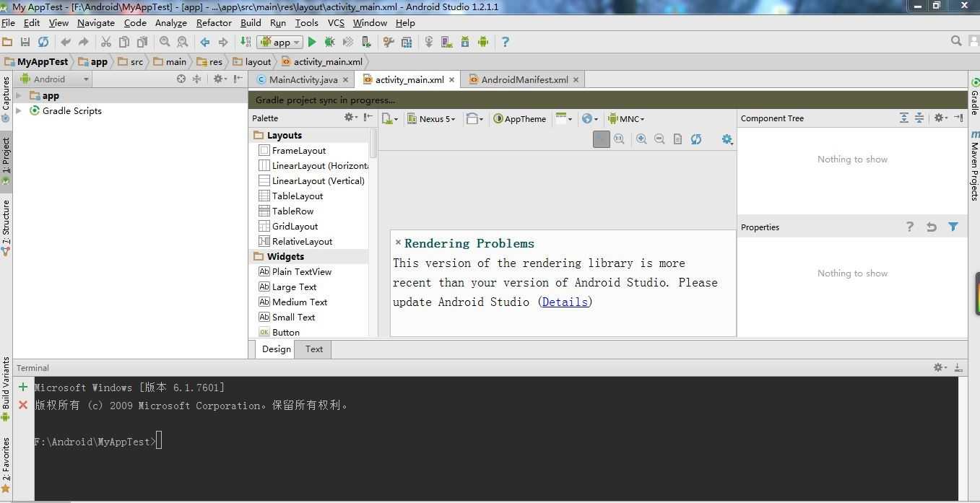This screenshot has width=980, height=503.
Task: Make the project with the build icon
Action: coord(246,42)
